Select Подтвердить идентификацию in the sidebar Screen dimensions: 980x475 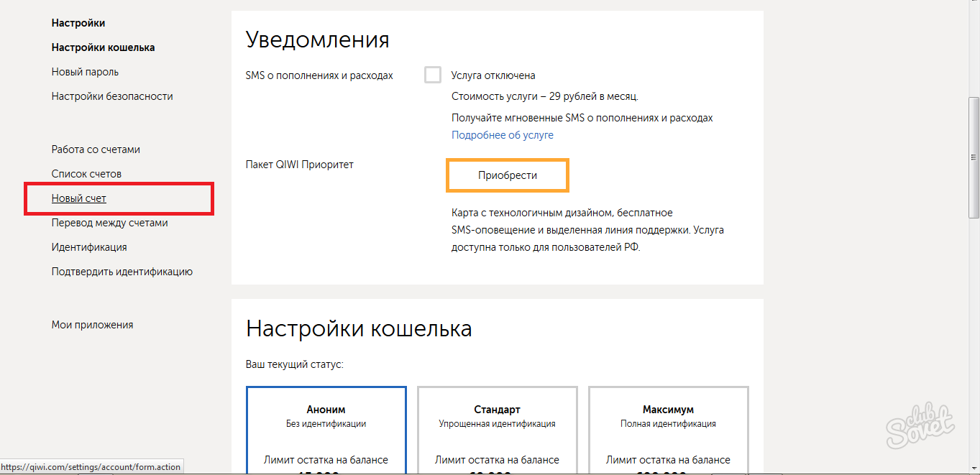pyautogui.click(x=122, y=272)
